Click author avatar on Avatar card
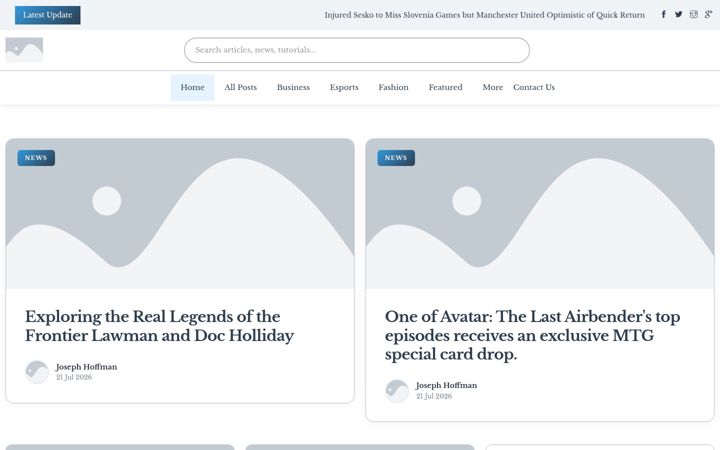720x450 pixels. pyautogui.click(x=397, y=391)
